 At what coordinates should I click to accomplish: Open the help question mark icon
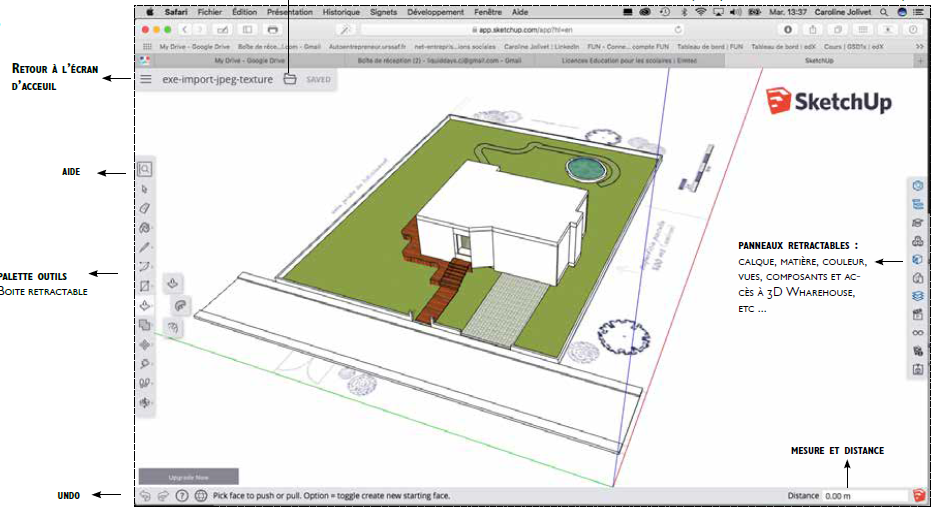pos(182,495)
